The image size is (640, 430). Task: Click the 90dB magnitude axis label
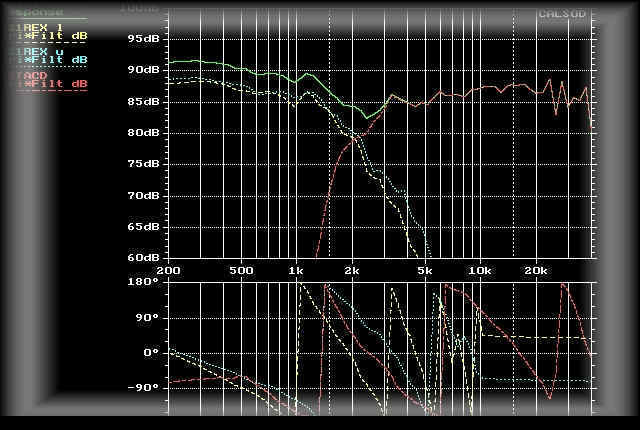[143, 70]
